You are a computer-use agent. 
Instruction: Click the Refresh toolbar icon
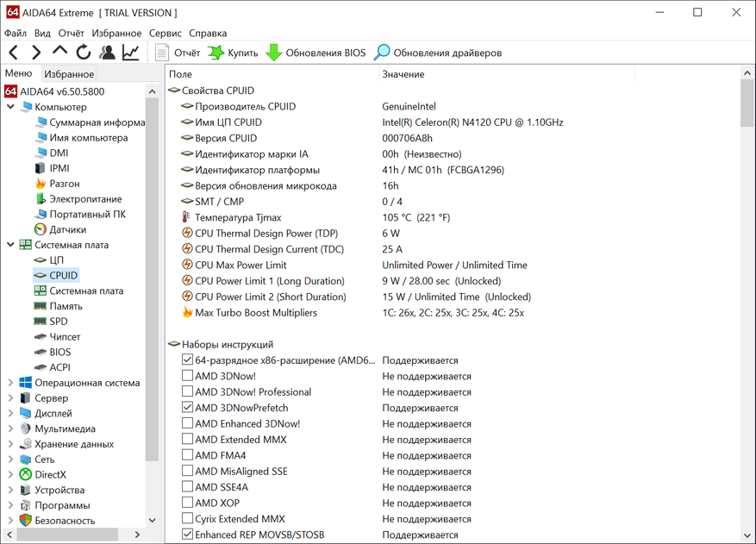[84, 53]
